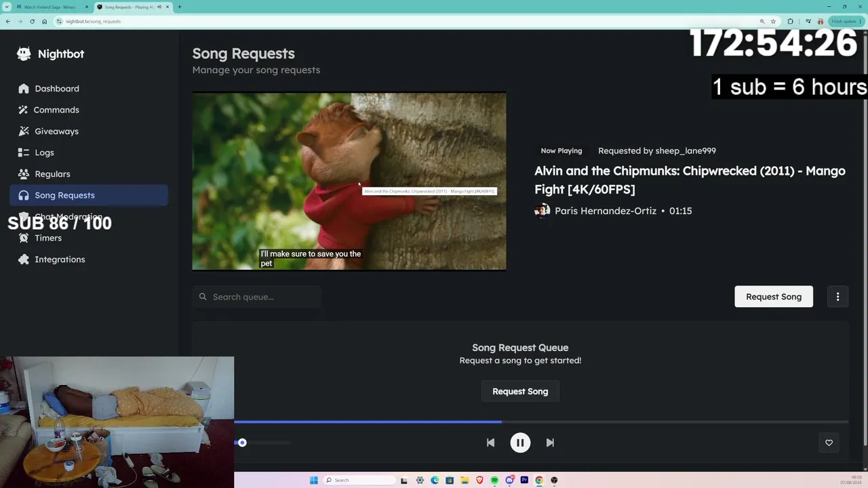The image size is (868, 488).
Task: Open browser home page button
Action: 44,22
